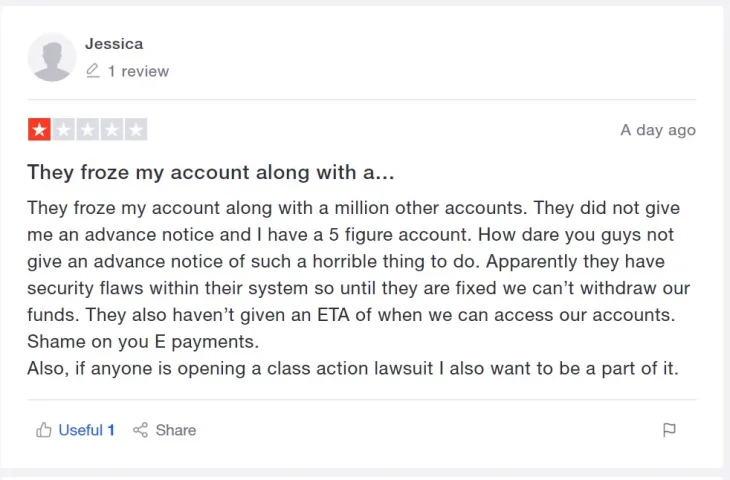Open review title 'They froze my account along with a...'
Image resolution: width=730 pixels, height=480 pixels.
210,172
